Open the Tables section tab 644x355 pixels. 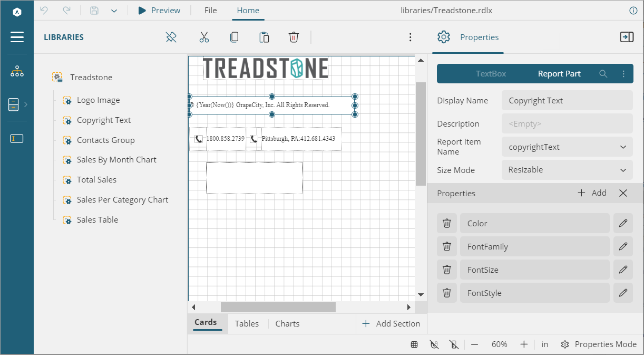click(247, 323)
